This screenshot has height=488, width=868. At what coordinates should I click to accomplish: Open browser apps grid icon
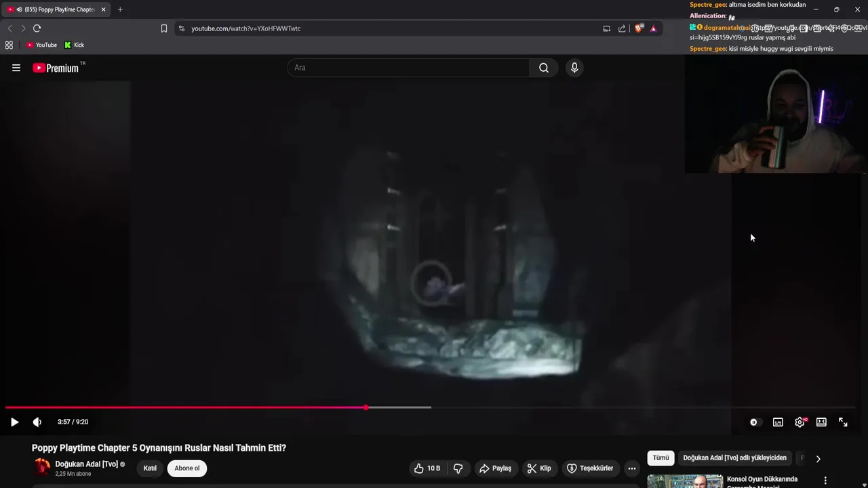pyautogui.click(x=9, y=45)
